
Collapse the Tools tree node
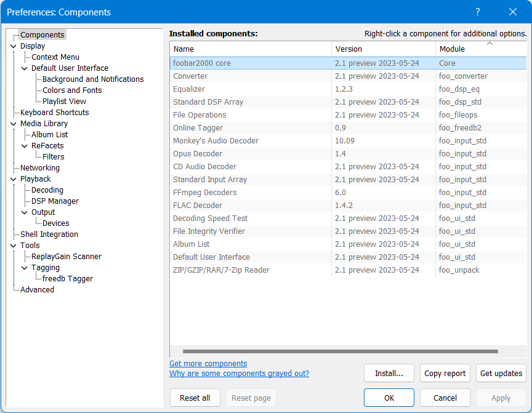[13, 246]
